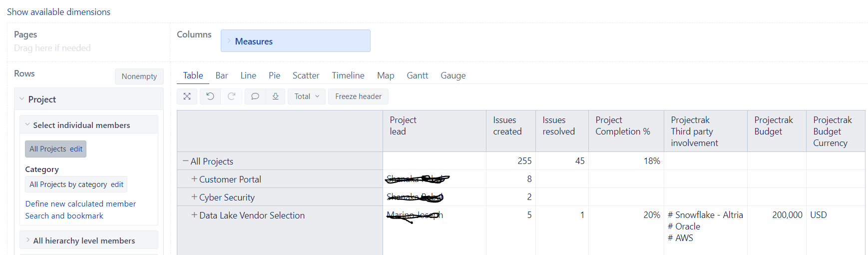
Task: Switch to the Map tab
Action: (386, 75)
